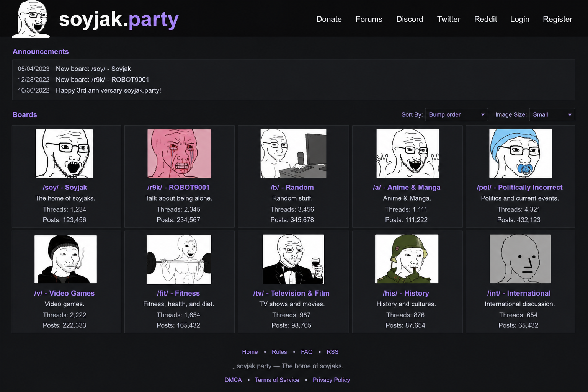Open the Donate page in navigation
This screenshot has width=588, height=392.
(329, 19)
